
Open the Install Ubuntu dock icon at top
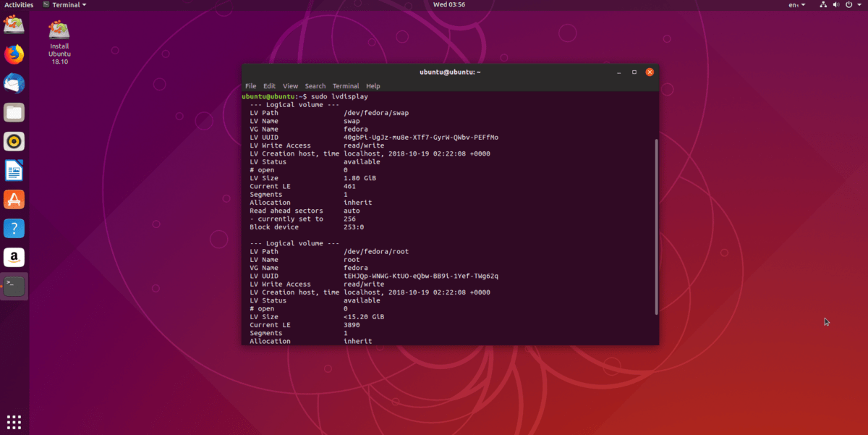(x=14, y=25)
